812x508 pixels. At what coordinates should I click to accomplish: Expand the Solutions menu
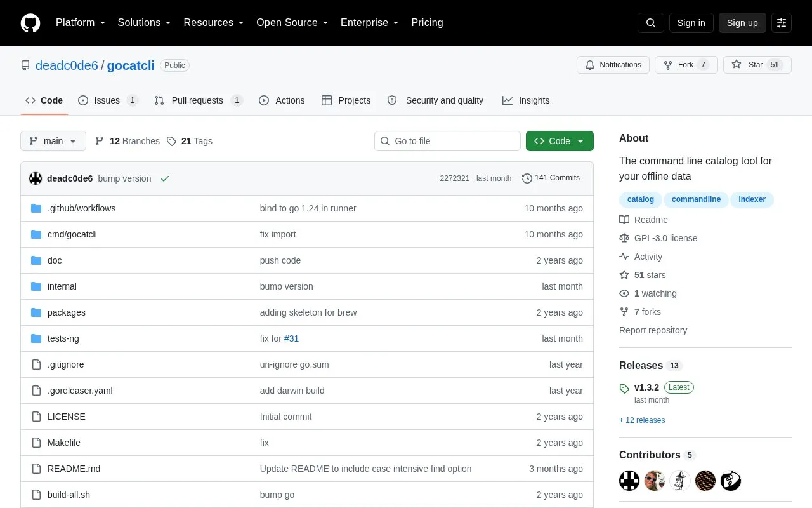(x=145, y=23)
